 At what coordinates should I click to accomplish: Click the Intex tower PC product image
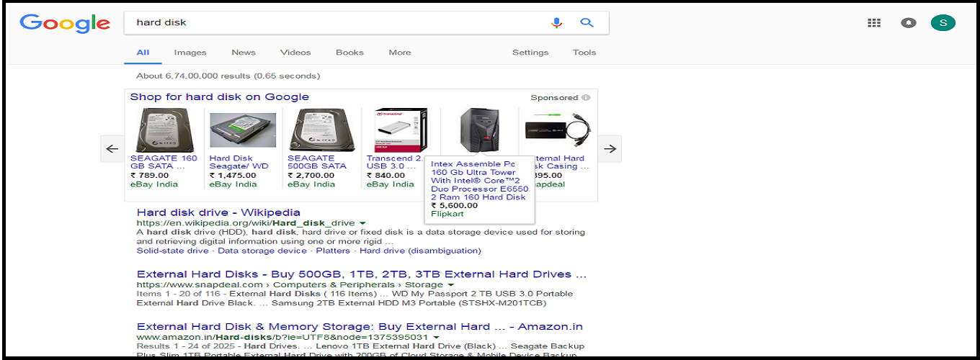pos(479,130)
